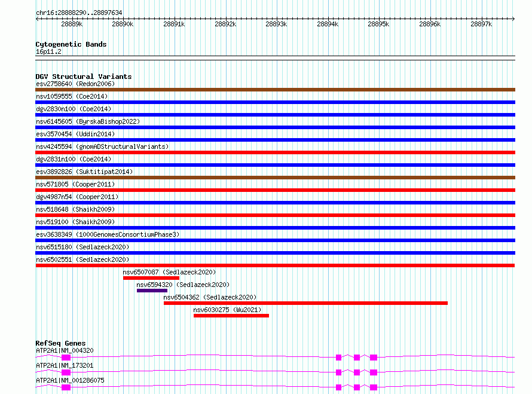Click the 28897k ruler tick label

pyautogui.click(x=481, y=24)
